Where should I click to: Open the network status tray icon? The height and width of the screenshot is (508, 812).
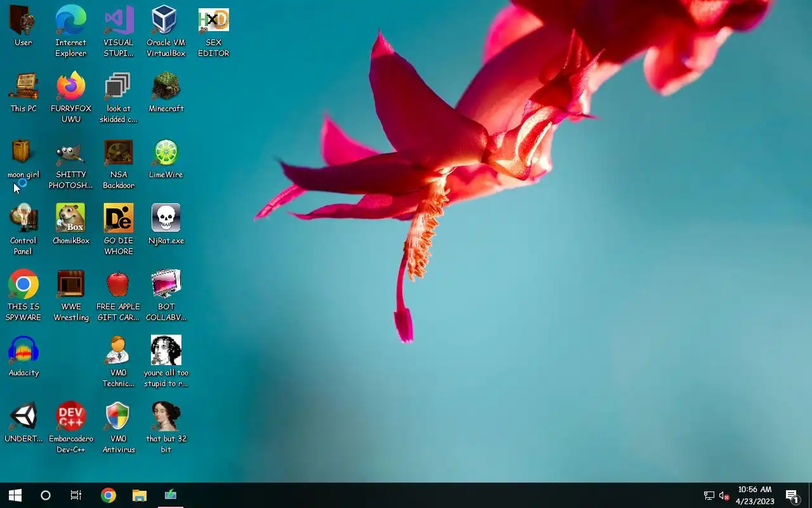[x=709, y=495]
